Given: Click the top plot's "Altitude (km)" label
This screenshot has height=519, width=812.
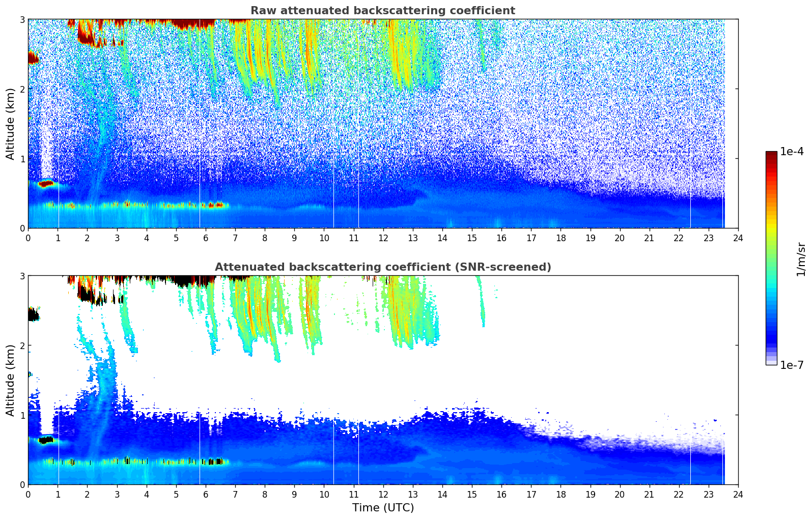Looking at the screenshot, I should click(x=11, y=124).
